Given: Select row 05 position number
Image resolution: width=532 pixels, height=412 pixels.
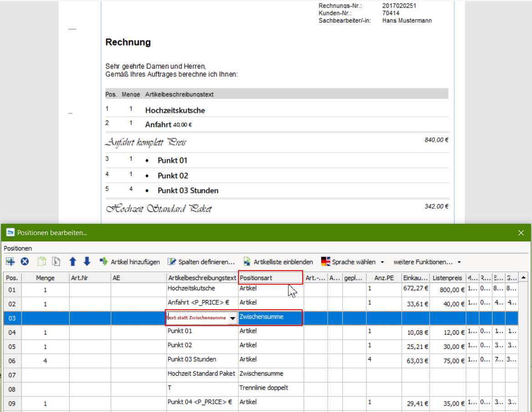Looking at the screenshot, I should click(x=12, y=347).
